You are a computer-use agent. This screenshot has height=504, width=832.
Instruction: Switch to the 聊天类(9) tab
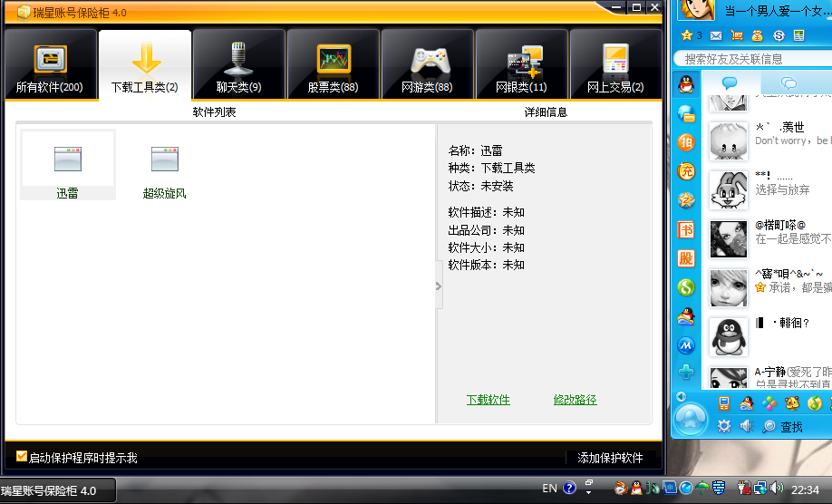[238, 64]
